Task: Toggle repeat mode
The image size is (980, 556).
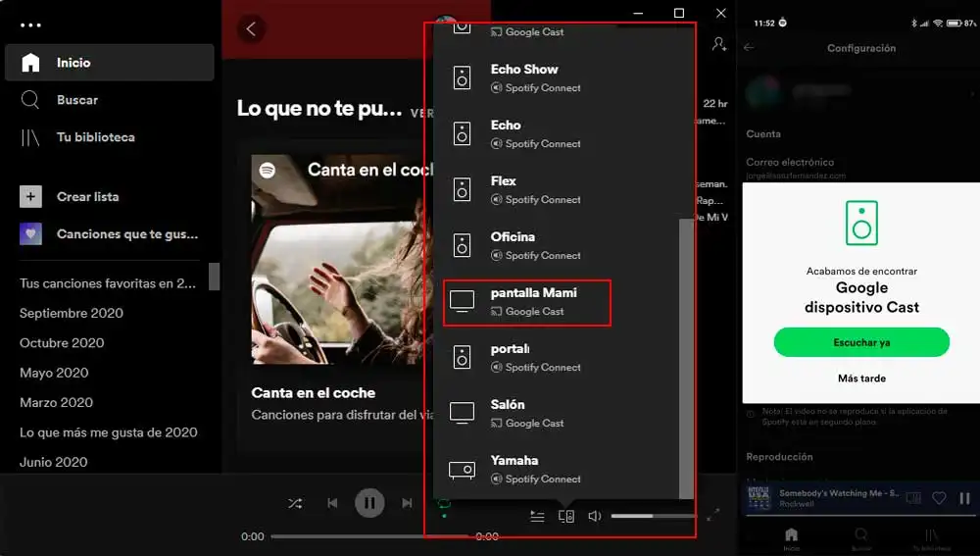Action: 444,504
